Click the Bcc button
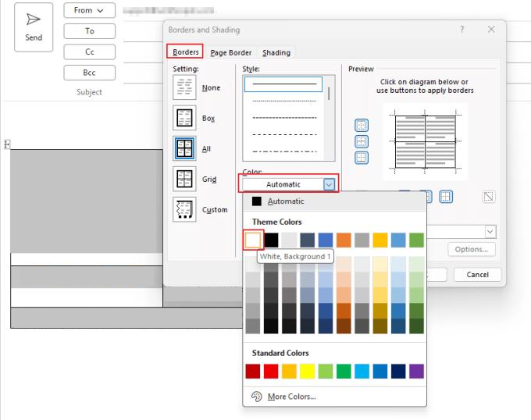 89,73
